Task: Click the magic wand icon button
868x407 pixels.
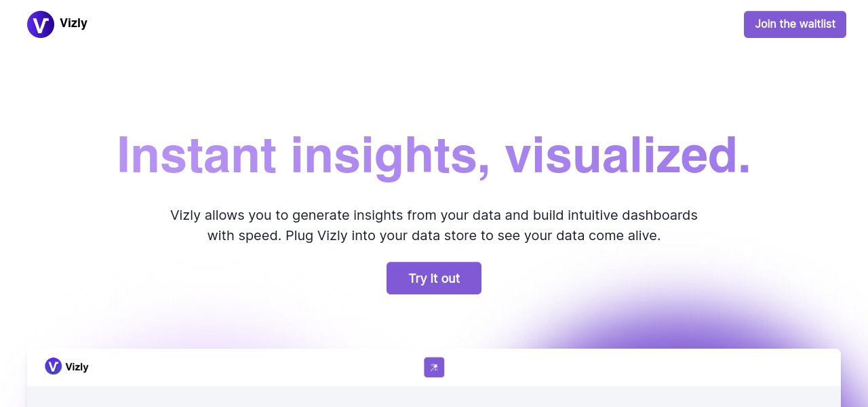Action: point(434,367)
